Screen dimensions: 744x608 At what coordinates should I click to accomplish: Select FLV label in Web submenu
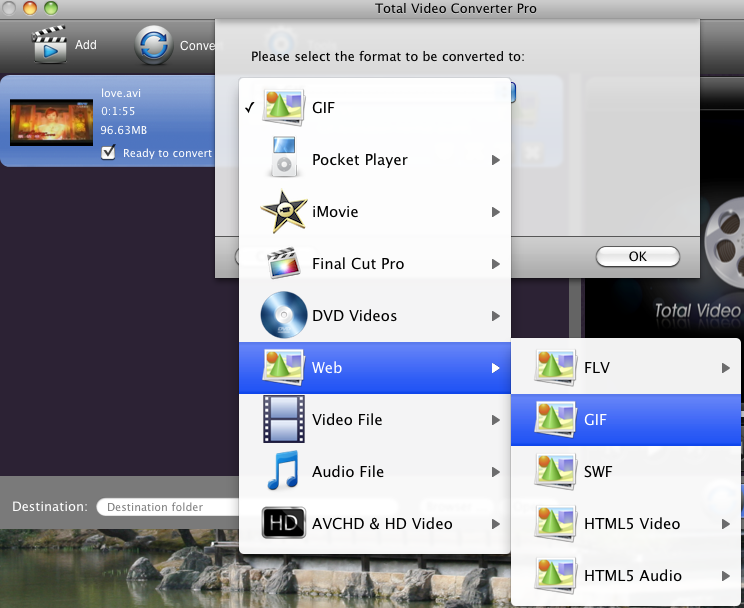(597, 367)
